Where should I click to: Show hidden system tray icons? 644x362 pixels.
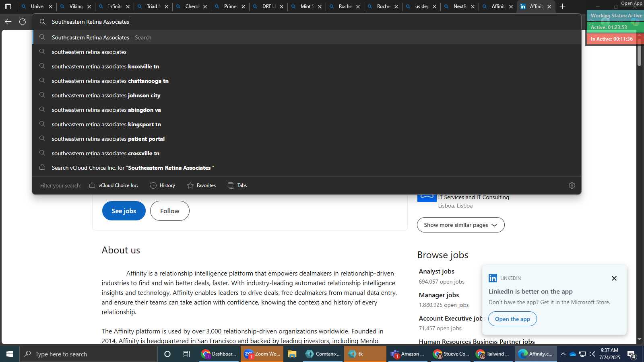563,354
